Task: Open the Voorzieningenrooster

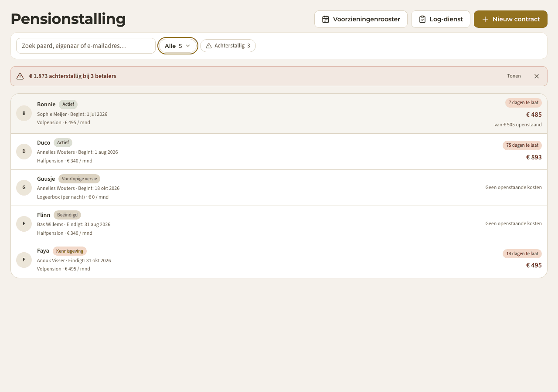Action: (x=361, y=19)
